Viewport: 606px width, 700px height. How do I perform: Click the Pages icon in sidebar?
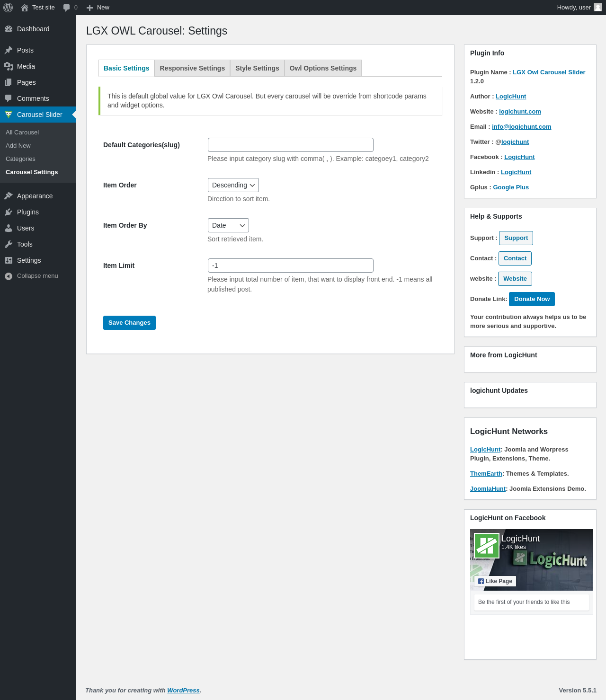pyautogui.click(x=9, y=82)
